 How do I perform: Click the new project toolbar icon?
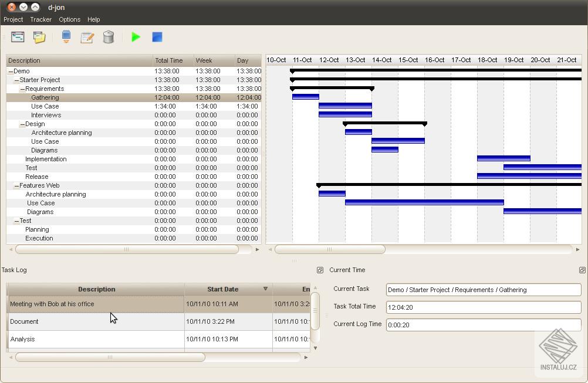tap(18, 37)
